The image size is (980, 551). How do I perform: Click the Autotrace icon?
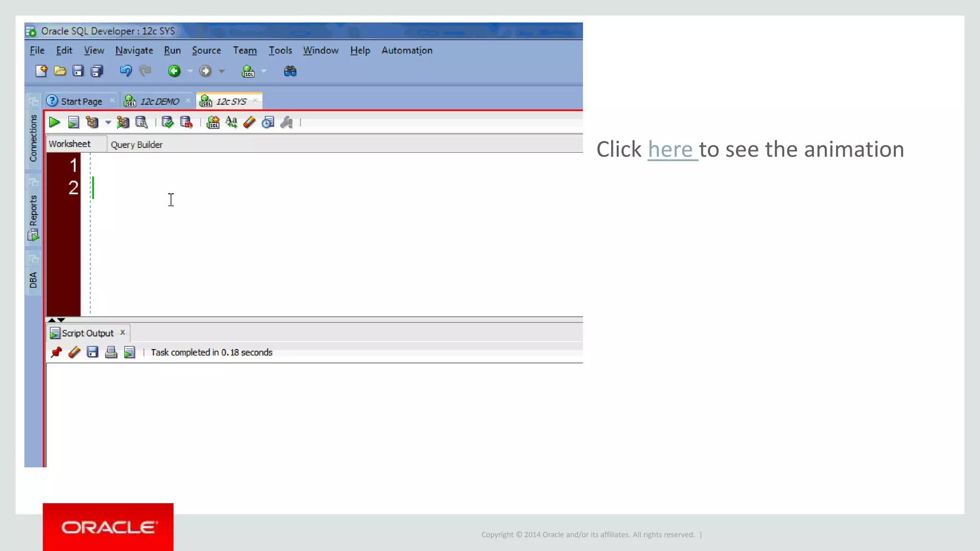(x=123, y=122)
